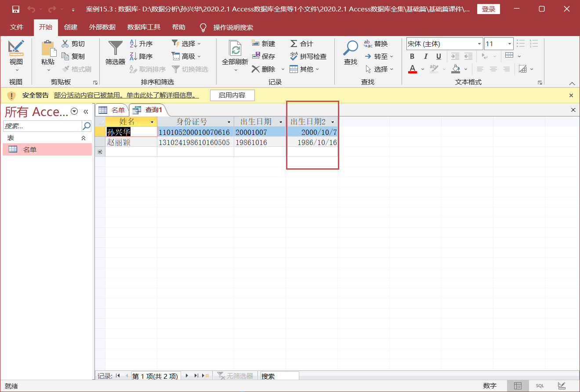The image size is (580, 392).
Task: Click 无筛选器 filter toggle
Action: point(235,376)
